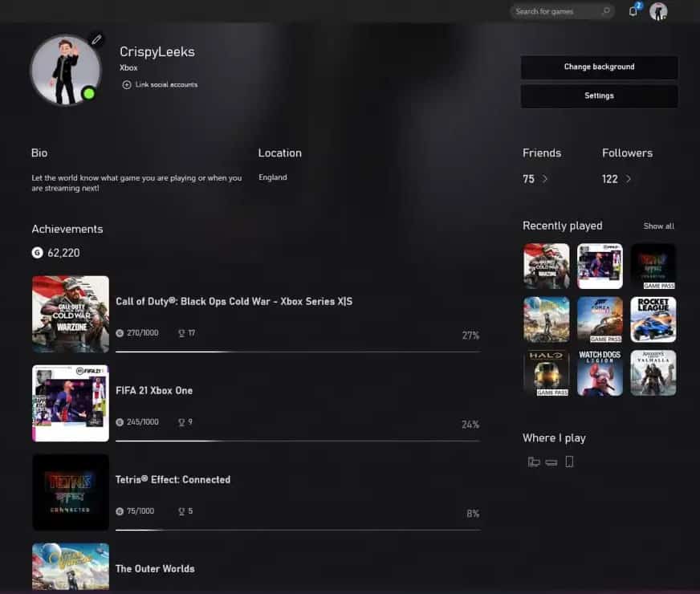Click the Change background button
700x594 pixels.
click(599, 67)
